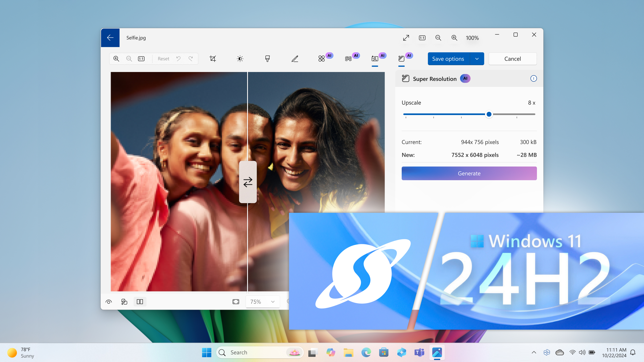Open the volume control tray icon

[582, 353]
